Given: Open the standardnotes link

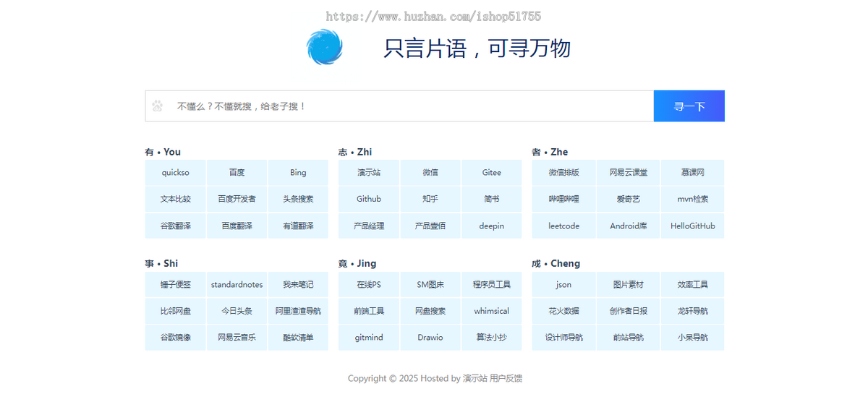Looking at the screenshot, I should coord(237,285).
